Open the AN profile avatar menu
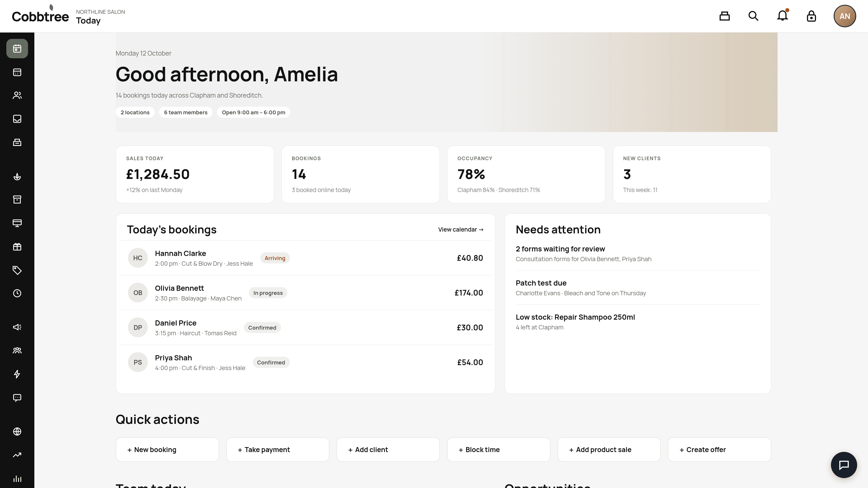The width and height of the screenshot is (868, 488). point(845,16)
